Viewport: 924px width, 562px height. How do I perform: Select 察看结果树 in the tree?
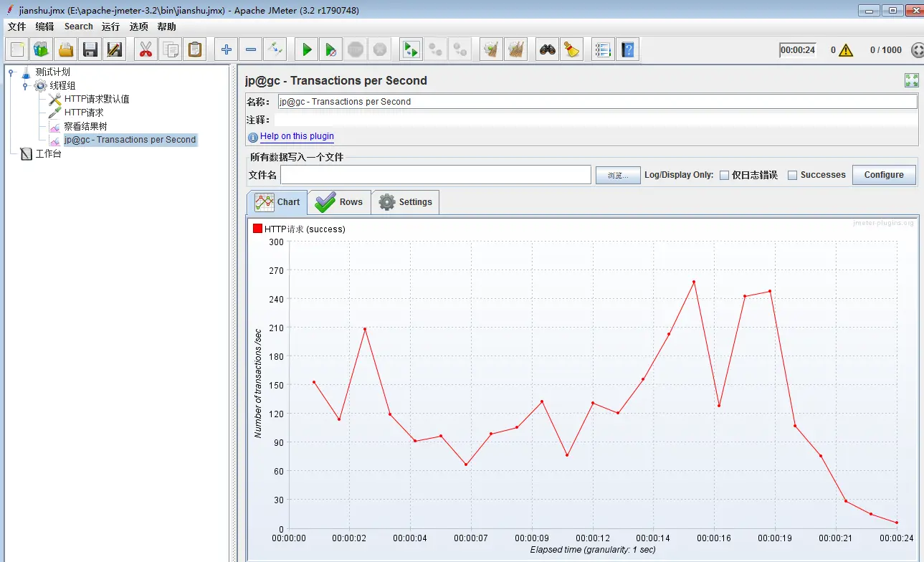(x=85, y=126)
